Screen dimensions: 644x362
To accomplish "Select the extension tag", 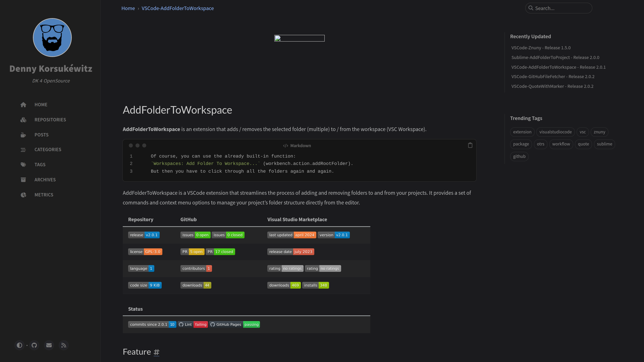I will tap(522, 132).
